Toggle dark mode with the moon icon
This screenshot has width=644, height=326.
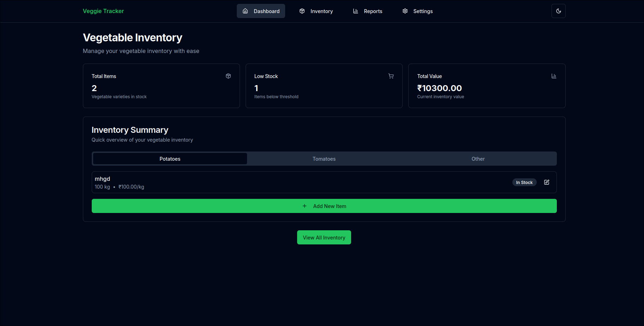tap(558, 11)
